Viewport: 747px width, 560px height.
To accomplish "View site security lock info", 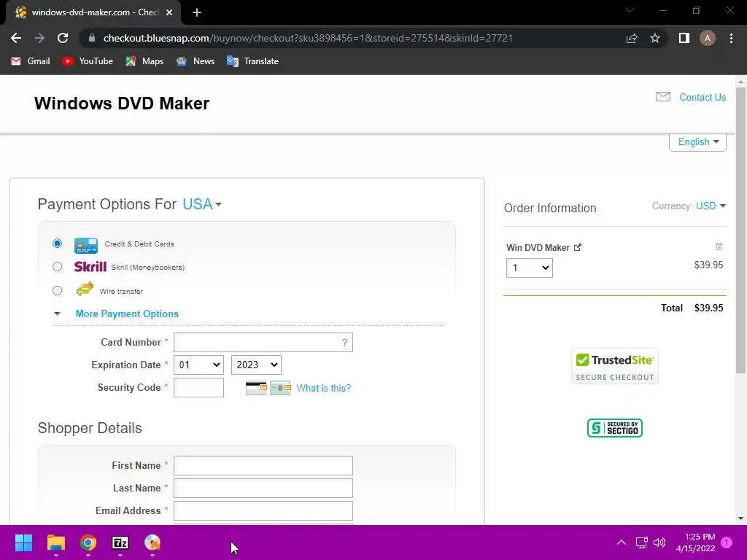I will tap(92, 38).
